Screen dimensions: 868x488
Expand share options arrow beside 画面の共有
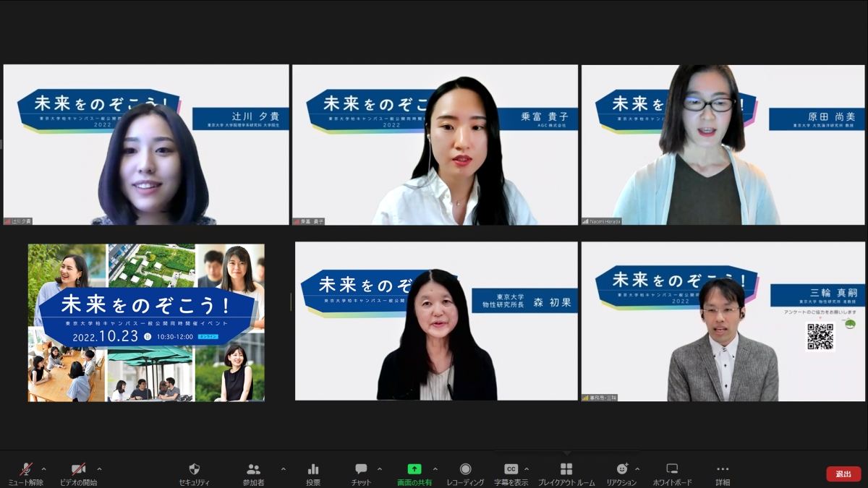click(435, 468)
